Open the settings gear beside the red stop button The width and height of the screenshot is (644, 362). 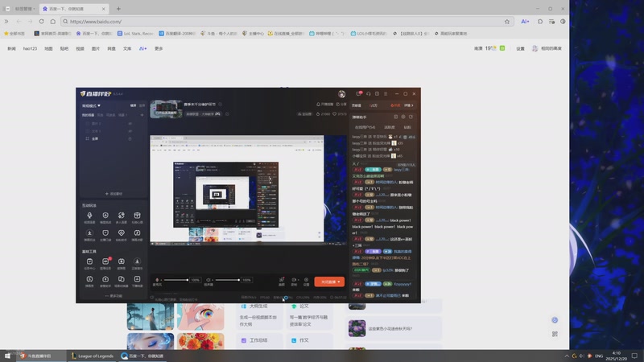[x=306, y=280]
